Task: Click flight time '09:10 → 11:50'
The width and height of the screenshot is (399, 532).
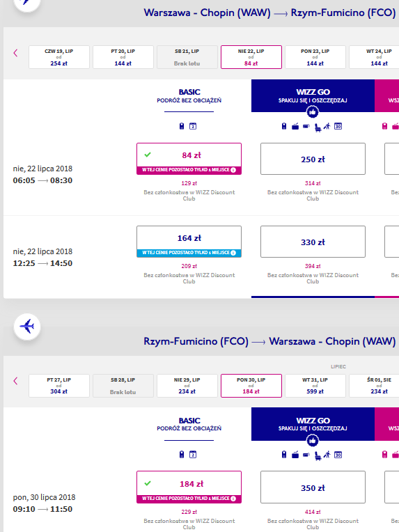Action: 42,509
